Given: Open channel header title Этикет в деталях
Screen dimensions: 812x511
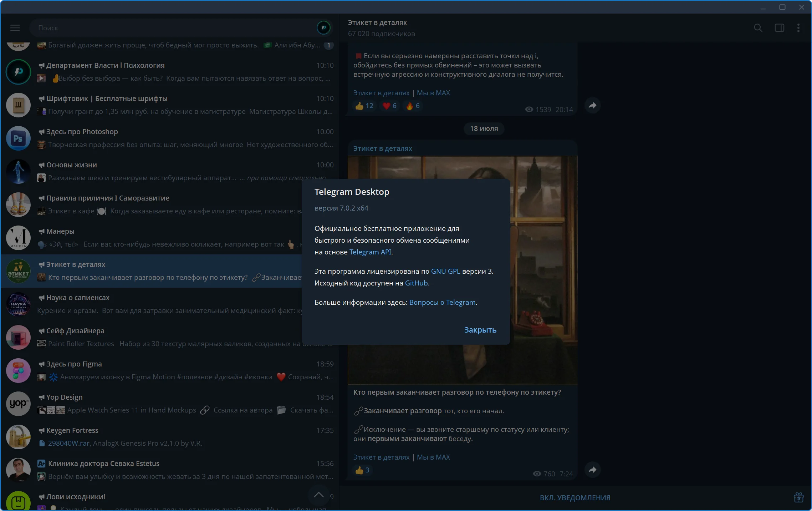Looking at the screenshot, I should pos(377,22).
